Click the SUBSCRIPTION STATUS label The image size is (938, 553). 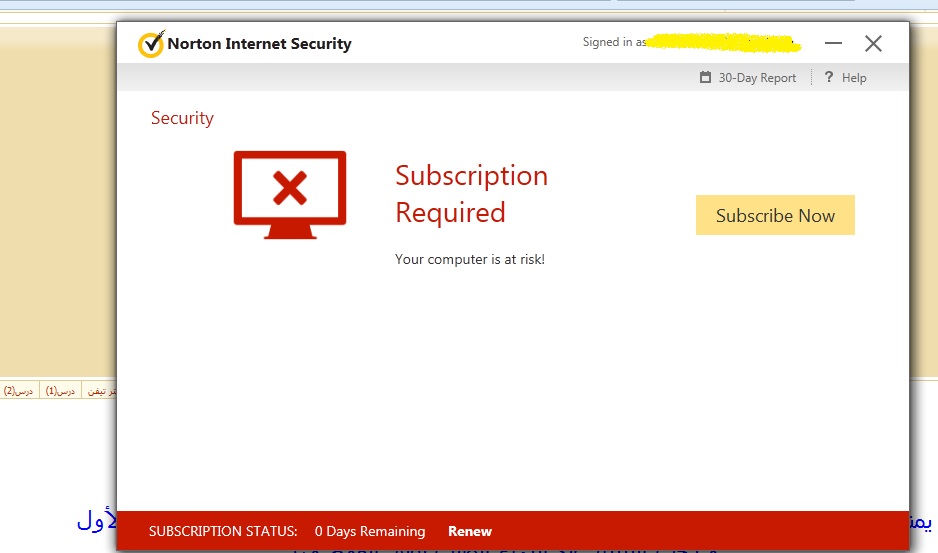coord(223,531)
